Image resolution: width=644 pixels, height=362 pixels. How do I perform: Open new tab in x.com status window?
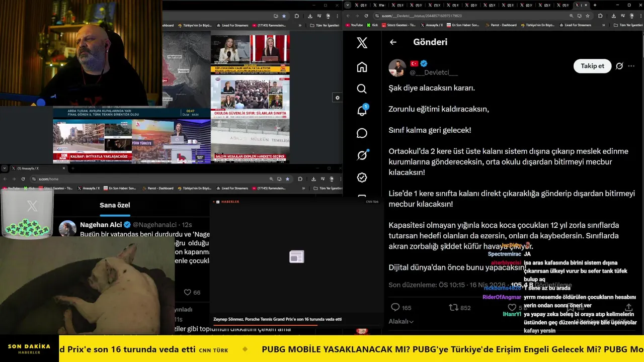pos(595,5)
